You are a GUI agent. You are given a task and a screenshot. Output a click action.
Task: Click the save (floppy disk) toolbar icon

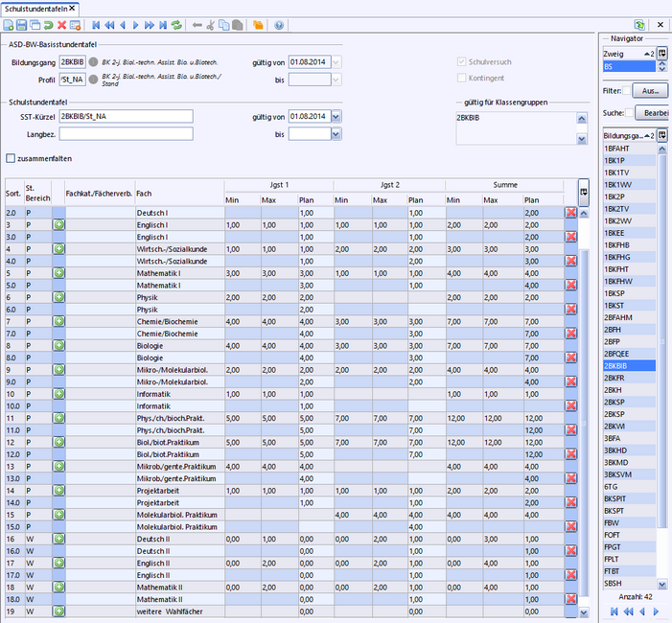click(x=22, y=24)
